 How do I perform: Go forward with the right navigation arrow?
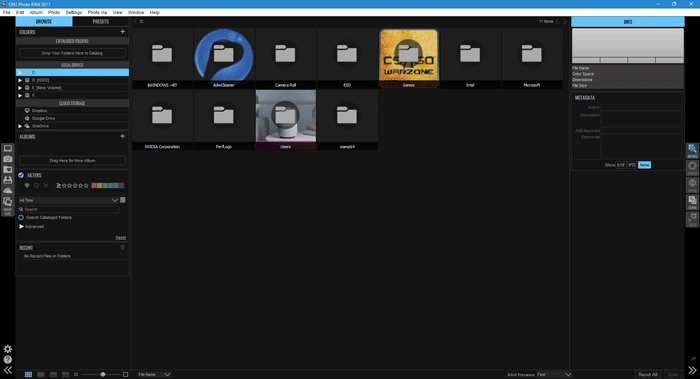565,21
